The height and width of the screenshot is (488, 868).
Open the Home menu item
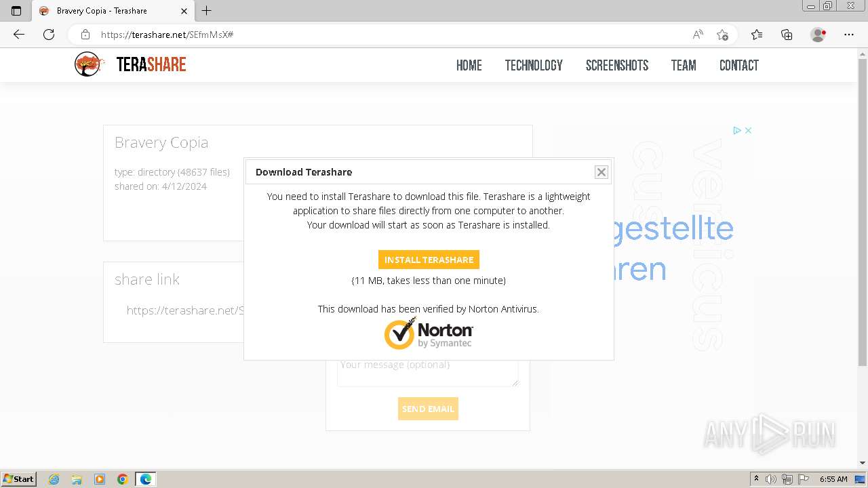point(469,65)
